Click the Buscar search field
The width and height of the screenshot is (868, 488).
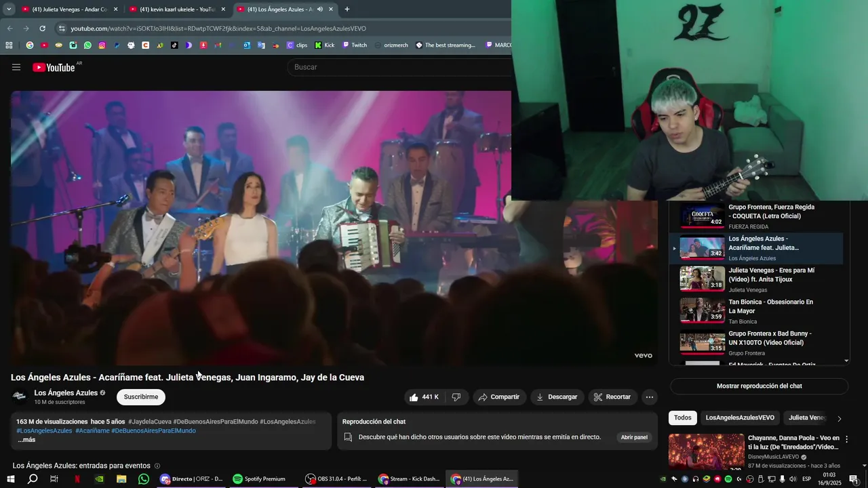click(x=400, y=67)
